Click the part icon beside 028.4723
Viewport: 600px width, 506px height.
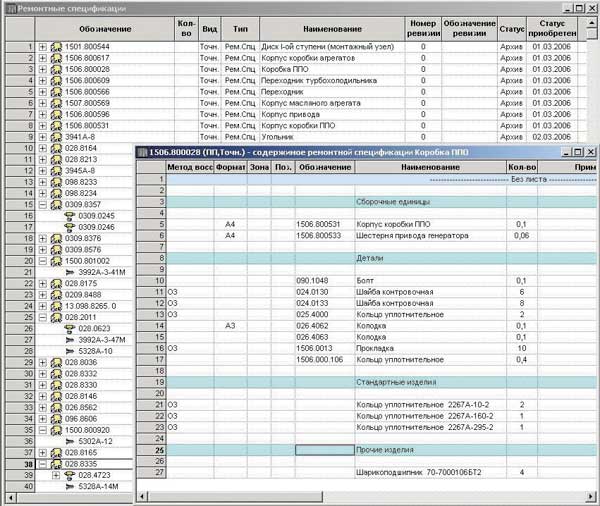click(x=69, y=475)
